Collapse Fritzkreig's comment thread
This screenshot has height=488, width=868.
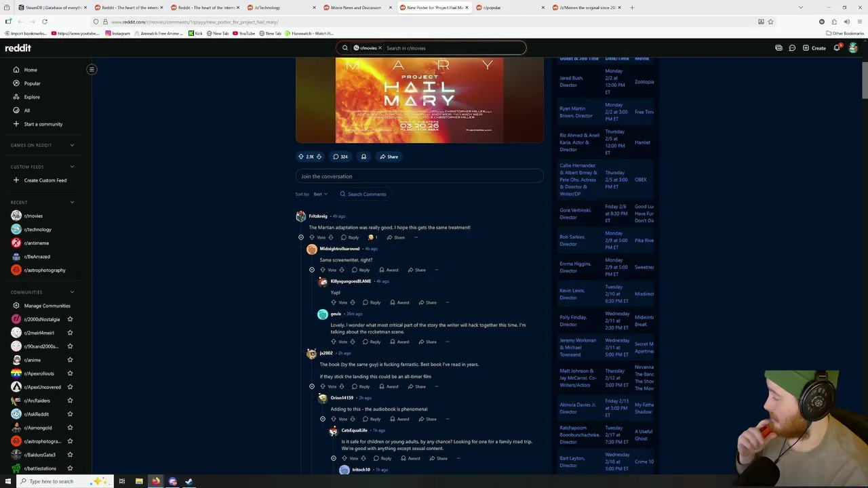coord(301,237)
